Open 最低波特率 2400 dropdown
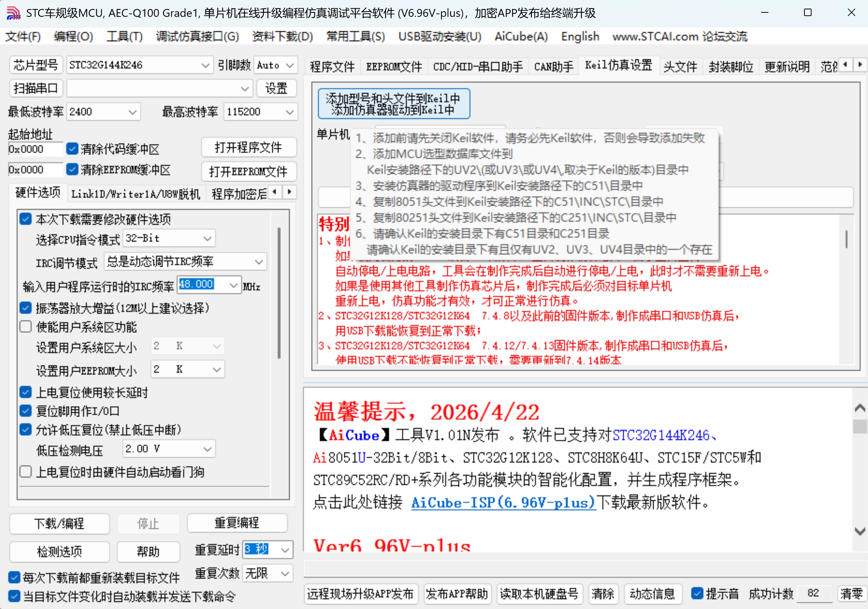The image size is (868, 609). pyautogui.click(x=103, y=112)
